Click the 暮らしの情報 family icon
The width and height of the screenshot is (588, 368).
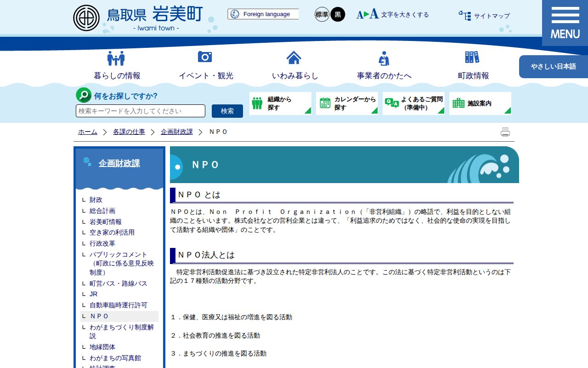(x=116, y=58)
